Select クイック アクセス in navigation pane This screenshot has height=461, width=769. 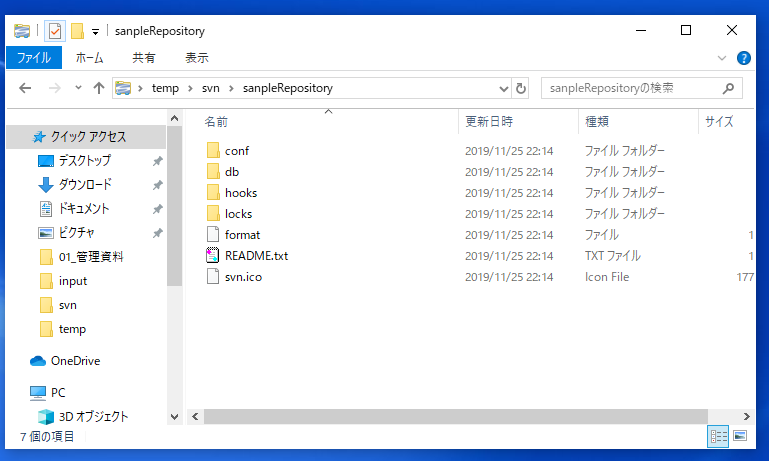click(86, 136)
